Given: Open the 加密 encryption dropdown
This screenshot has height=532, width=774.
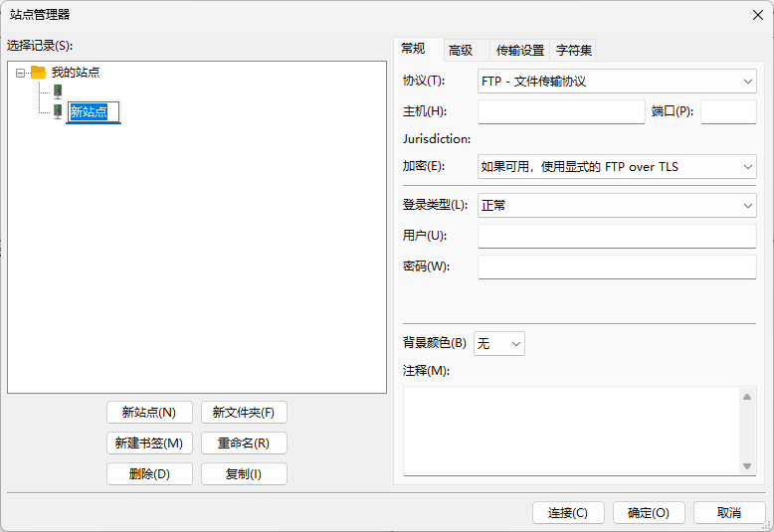Looking at the screenshot, I should (617, 167).
